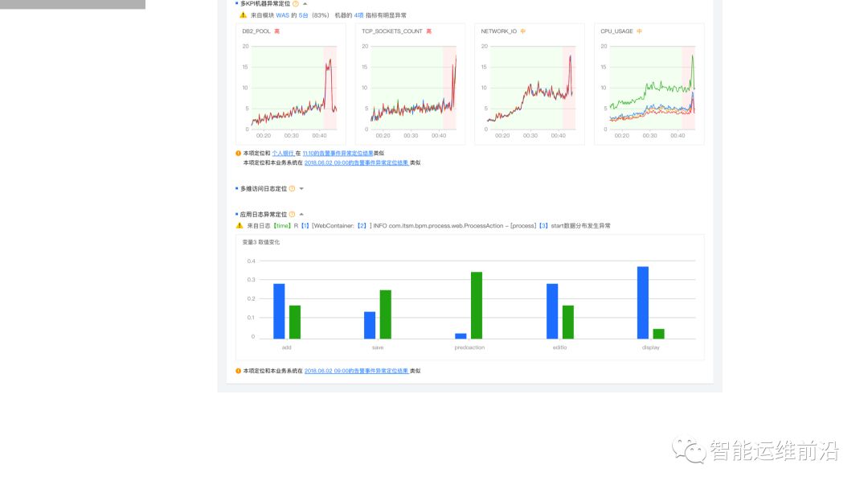868x489 pixels.
Task: Click the blue bar for display
Action: 643,302
